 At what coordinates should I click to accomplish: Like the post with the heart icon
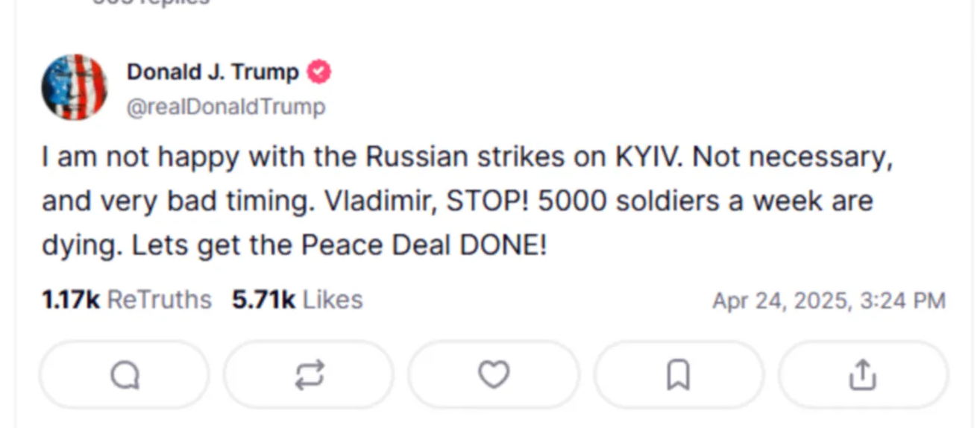pyautogui.click(x=493, y=375)
